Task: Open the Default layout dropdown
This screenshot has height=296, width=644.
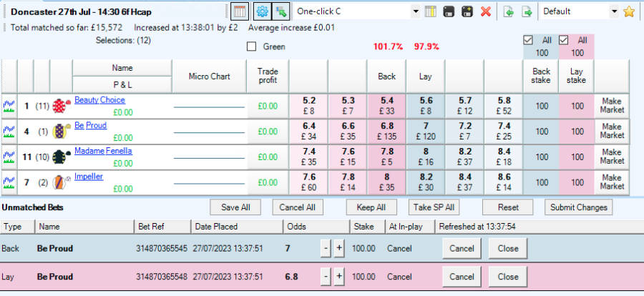Action: point(615,11)
